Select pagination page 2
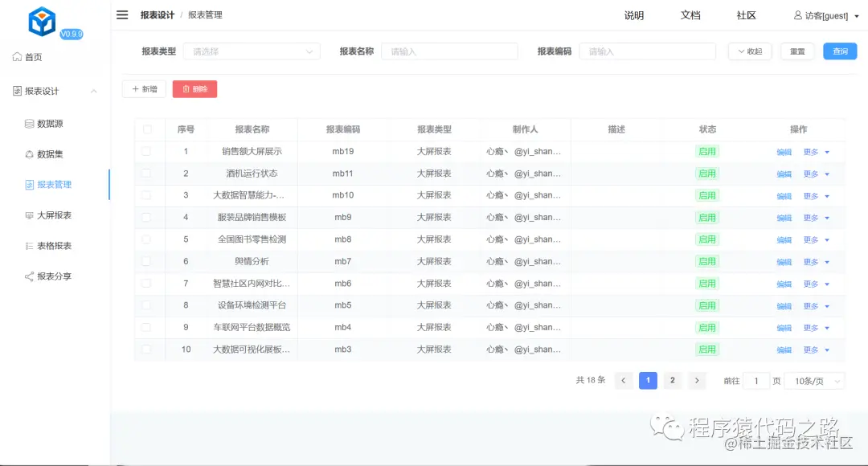The width and height of the screenshot is (868, 466). click(673, 381)
